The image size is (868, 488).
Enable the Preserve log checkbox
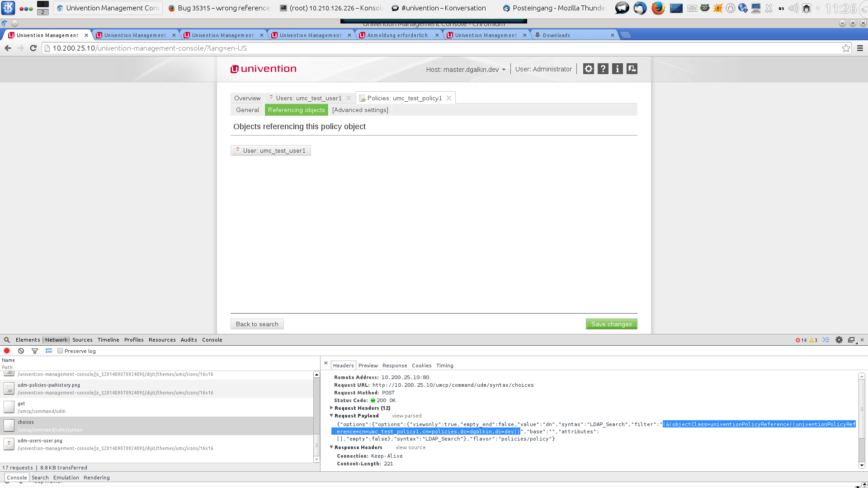tap(60, 351)
